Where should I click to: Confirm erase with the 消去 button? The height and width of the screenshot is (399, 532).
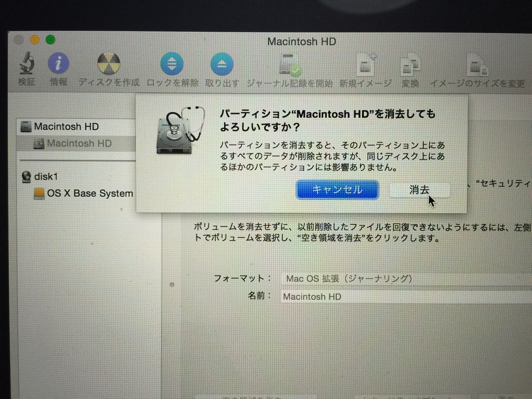coord(419,190)
